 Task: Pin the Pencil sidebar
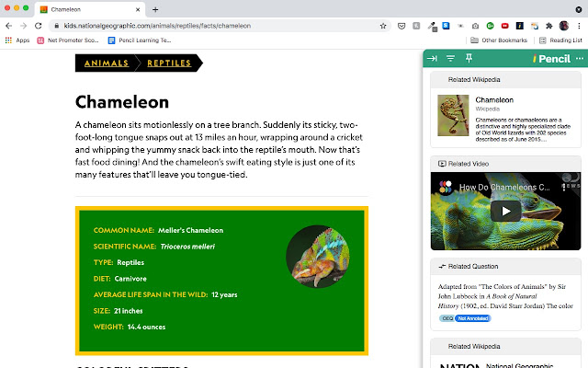click(469, 58)
